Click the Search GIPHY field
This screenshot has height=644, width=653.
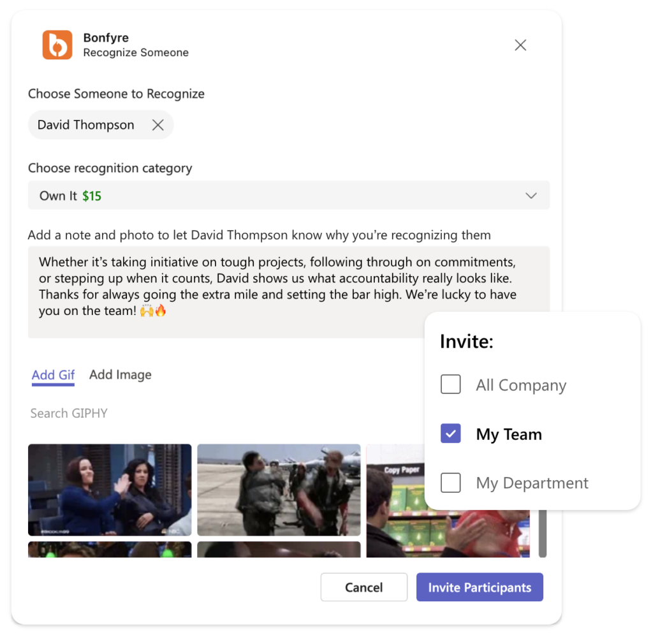(x=128, y=413)
